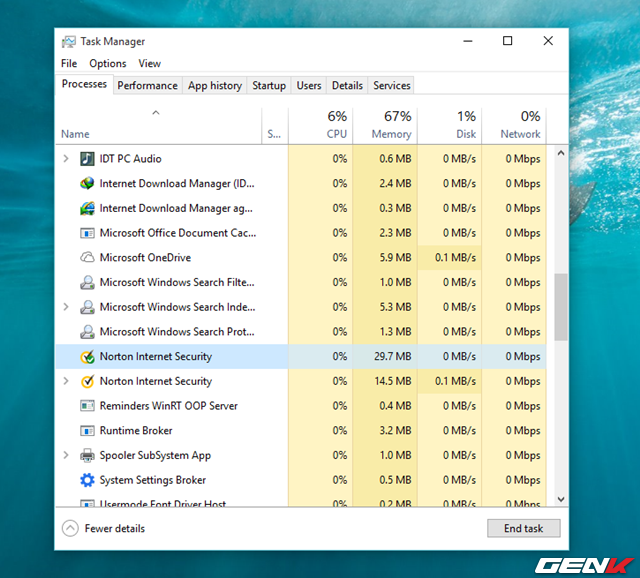Screen dimensions: 640x578
Task: Click the Task Manager title bar icon
Action: pos(69,41)
